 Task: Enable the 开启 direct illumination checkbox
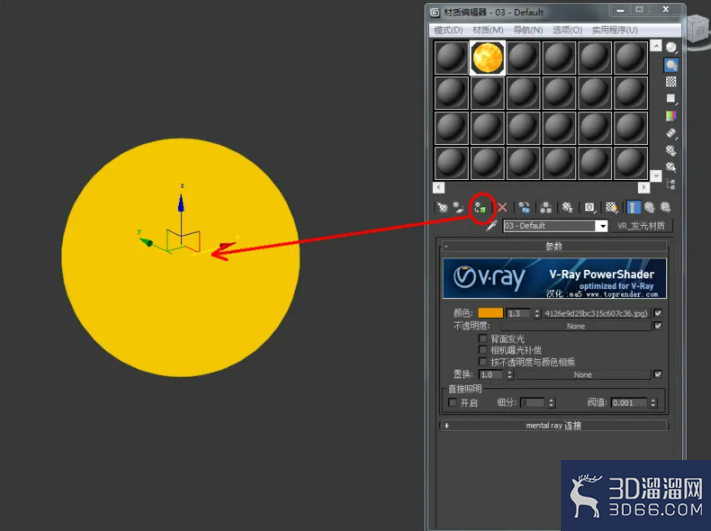click(x=453, y=403)
